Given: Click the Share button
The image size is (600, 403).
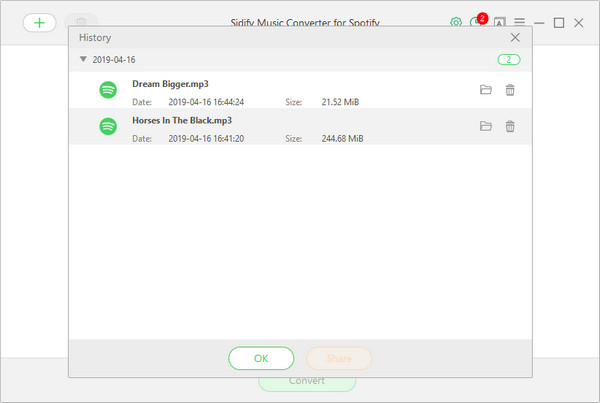Looking at the screenshot, I should [339, 358].
